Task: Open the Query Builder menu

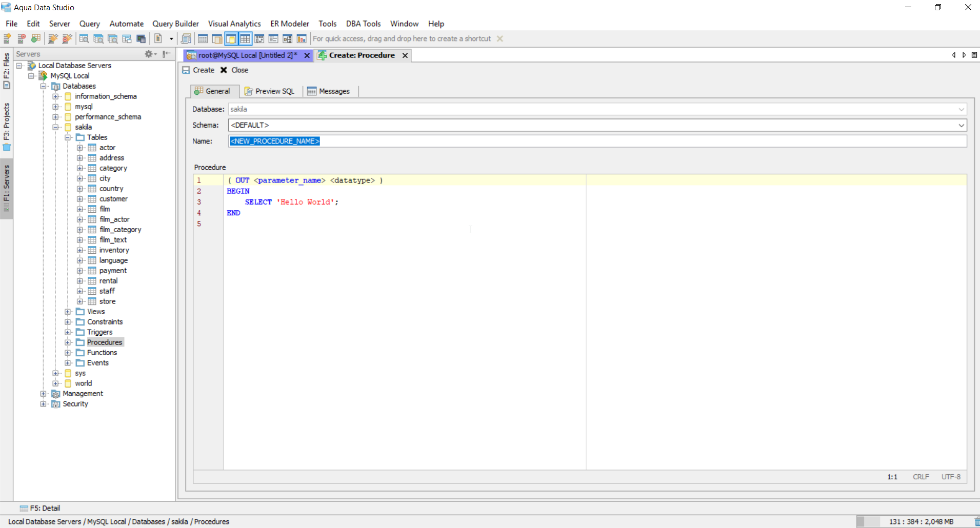Action: [175, 24]
